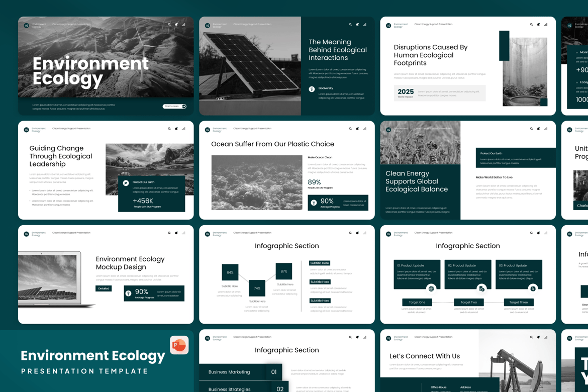Click the leaf icon beside Protect Our Earth on Guiding Change slide

click(126, 183)
